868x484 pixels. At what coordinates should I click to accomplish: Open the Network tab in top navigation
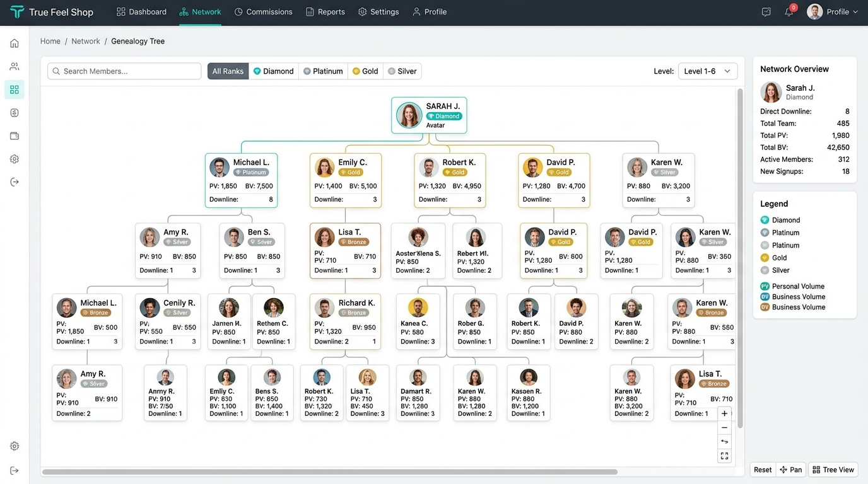200,12
